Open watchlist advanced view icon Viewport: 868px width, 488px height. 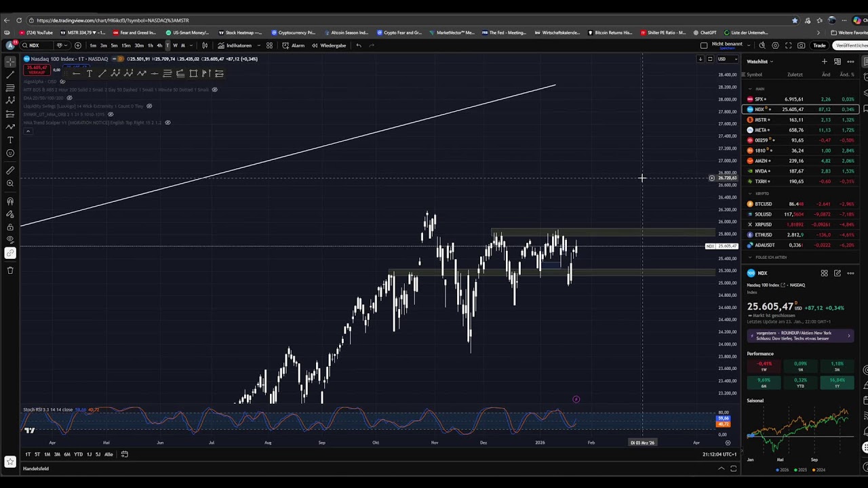837,62
